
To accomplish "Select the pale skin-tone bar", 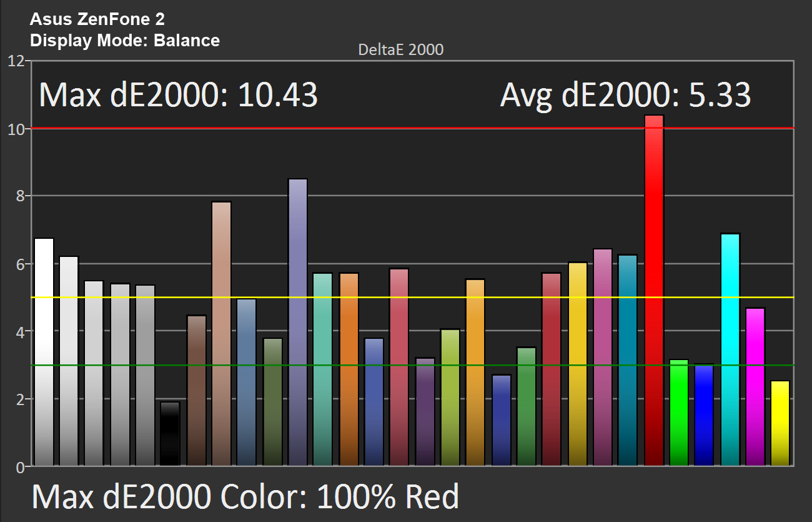I will 222,334.
